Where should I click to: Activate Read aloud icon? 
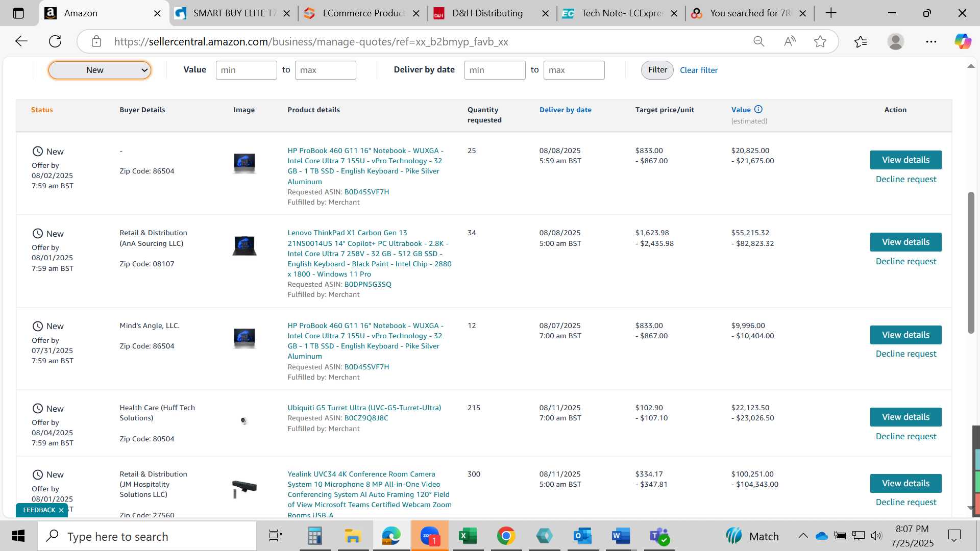pos(790,41)
